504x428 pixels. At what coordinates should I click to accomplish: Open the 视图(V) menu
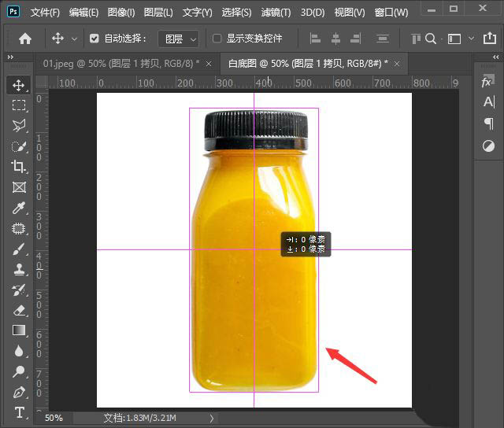[x=350, y=13]
